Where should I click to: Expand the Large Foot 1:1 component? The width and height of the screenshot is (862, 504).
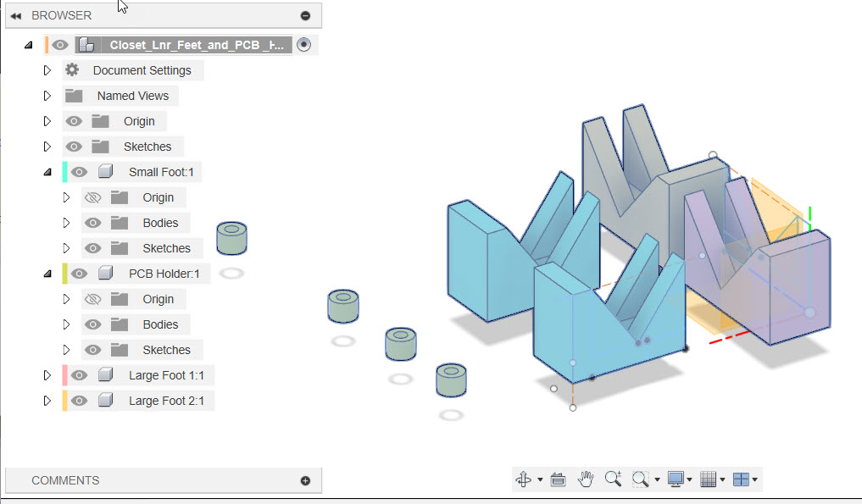[x=48, y=374]
